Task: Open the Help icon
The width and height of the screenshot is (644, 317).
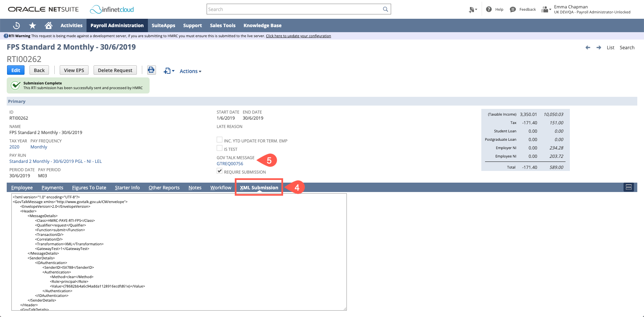Action: pos(489,9)
